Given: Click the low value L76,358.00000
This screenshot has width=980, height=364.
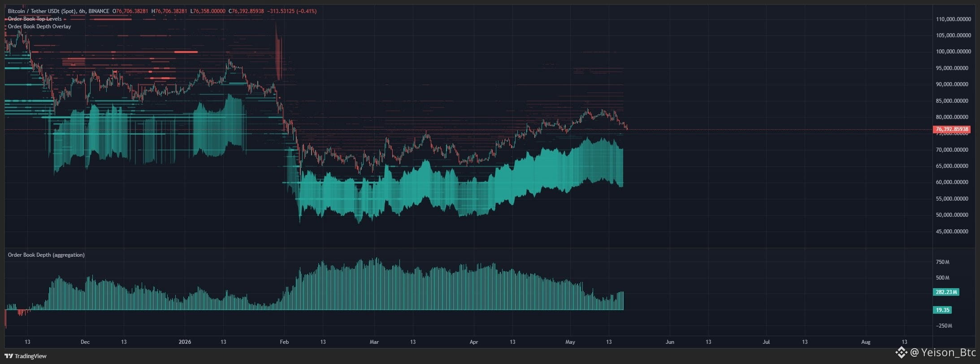Looking at the screenshot, I should [x=208, y=11].
